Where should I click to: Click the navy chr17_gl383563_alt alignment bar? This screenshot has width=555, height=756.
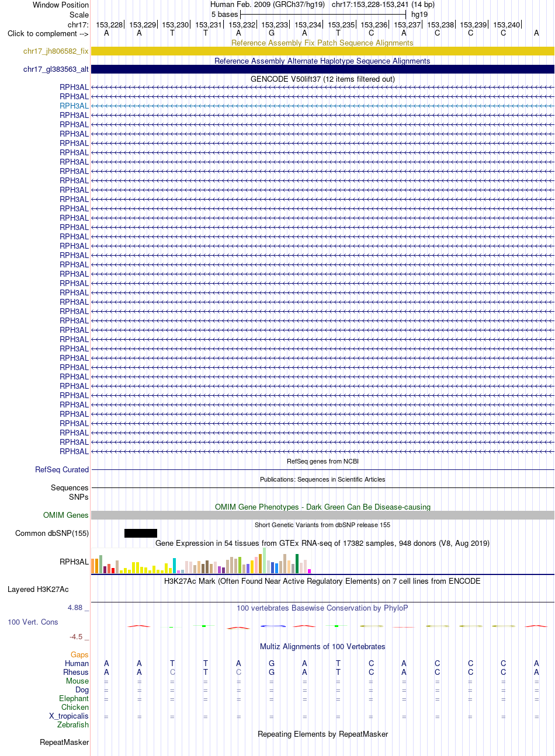pos(322,69)
